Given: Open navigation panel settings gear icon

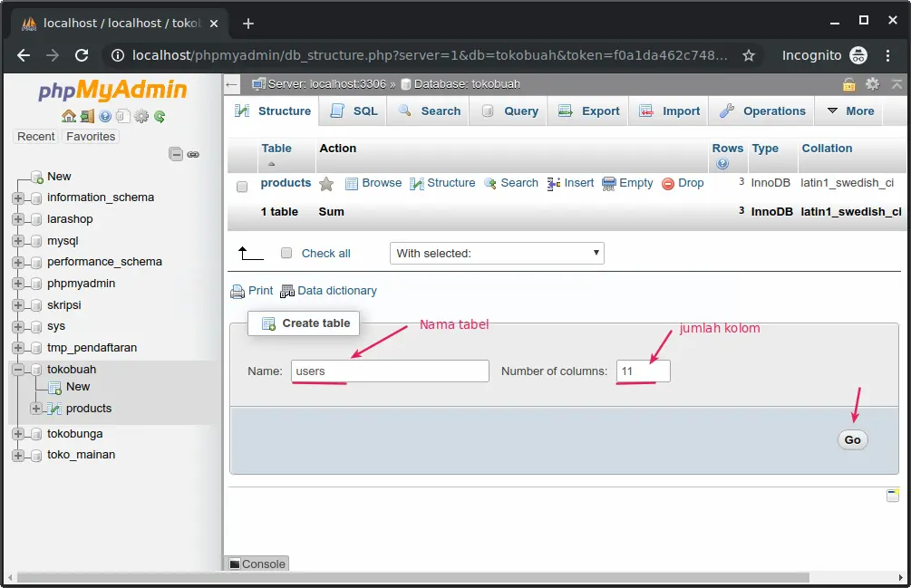Looking at the screenshot, I should coord(141,116).
